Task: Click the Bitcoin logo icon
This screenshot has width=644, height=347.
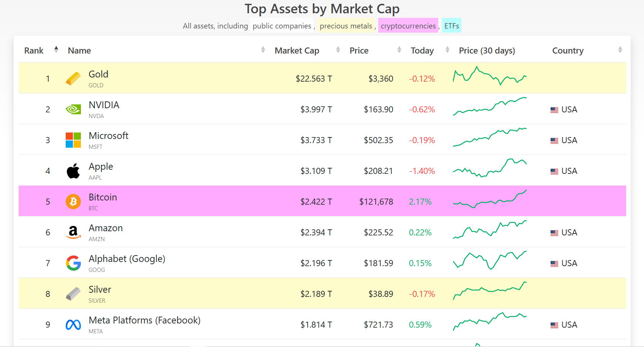Action: (73, 202)
